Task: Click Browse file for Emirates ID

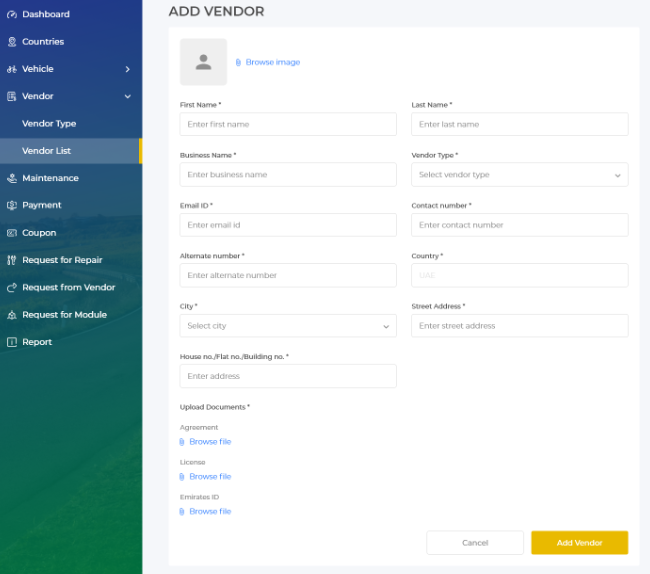Action: (x=210, y=511)
